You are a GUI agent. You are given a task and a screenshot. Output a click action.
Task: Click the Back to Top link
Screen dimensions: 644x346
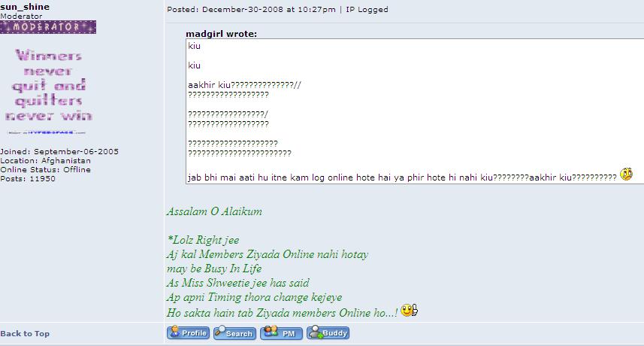(x=25, y=333)
